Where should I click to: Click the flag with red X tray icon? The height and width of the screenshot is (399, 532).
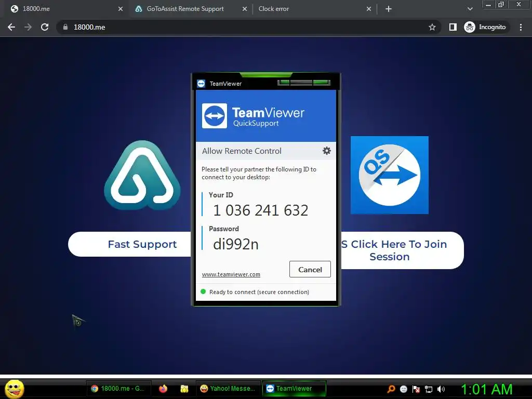click(416, 389)
